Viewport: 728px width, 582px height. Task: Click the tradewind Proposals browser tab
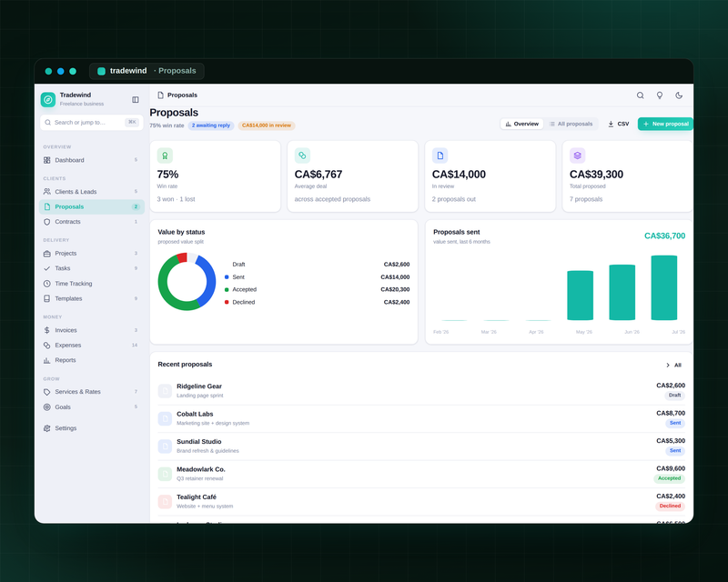(x=147, y=71)
